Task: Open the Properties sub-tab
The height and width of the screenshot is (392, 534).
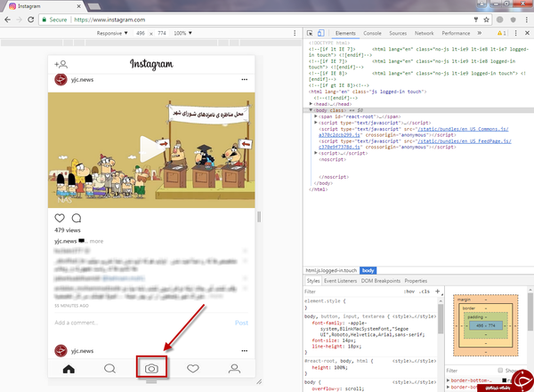Action: pos(416,281)
